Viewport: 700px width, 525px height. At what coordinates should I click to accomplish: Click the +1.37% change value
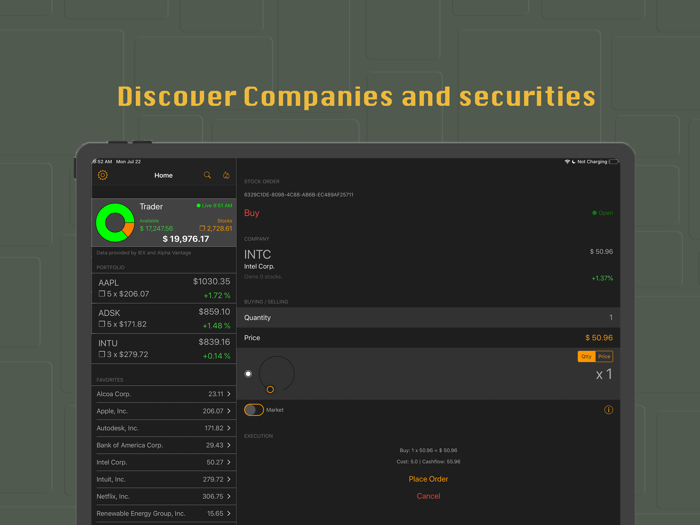[602, 278]
